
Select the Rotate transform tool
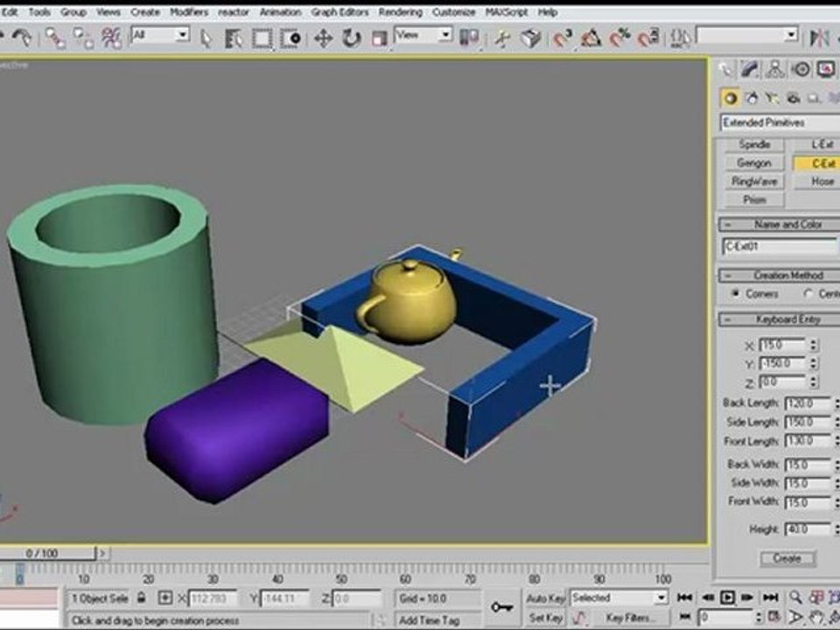[352, 38]
